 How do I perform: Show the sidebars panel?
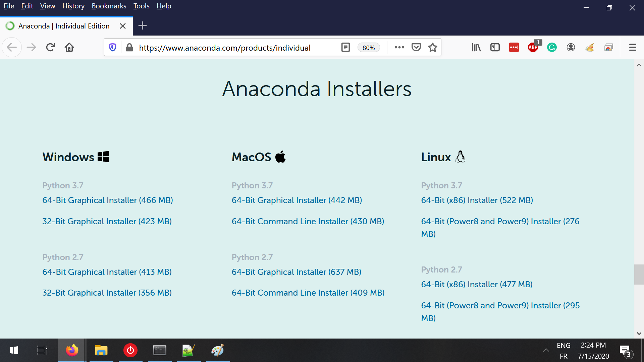495,48
